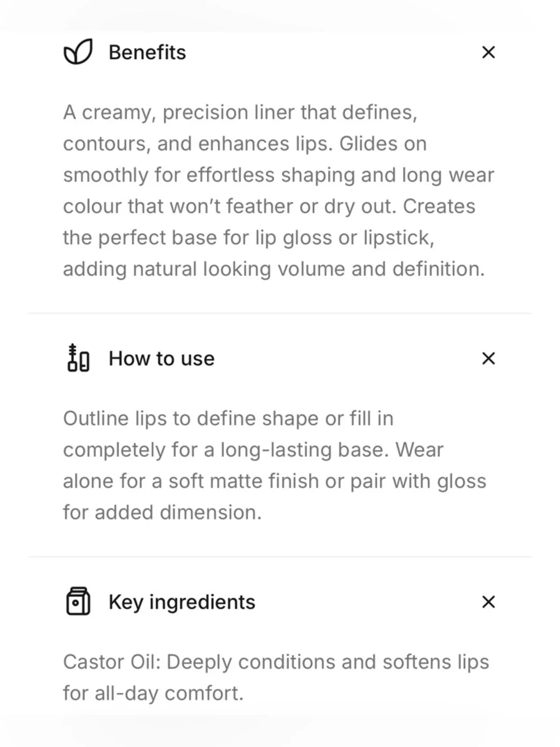Click 'for all-day comfort.' text line
The width and height of the screenshot is (560, 747).
[x=153, y=693]
